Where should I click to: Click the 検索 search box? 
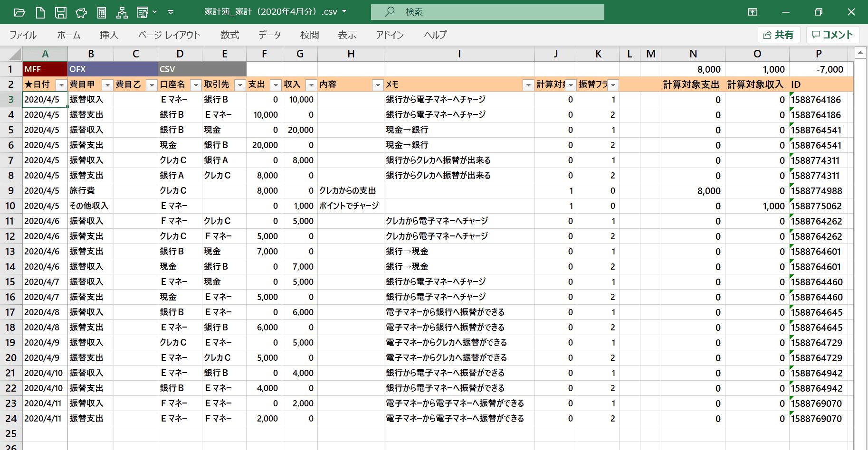point(487,12)
